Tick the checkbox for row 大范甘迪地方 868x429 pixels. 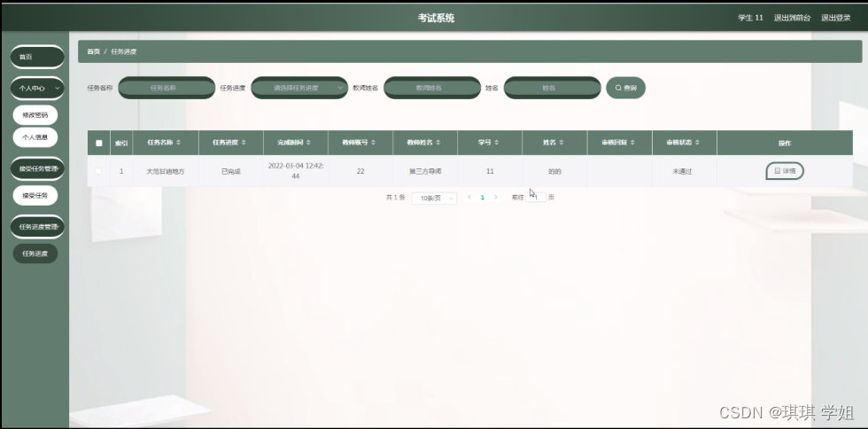tap(98, 171)
